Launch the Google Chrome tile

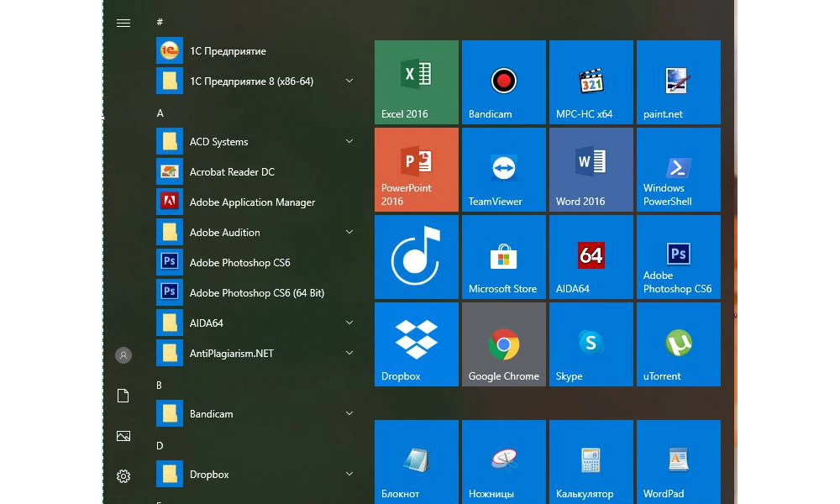pyautogui.click(x=503, y=344)
